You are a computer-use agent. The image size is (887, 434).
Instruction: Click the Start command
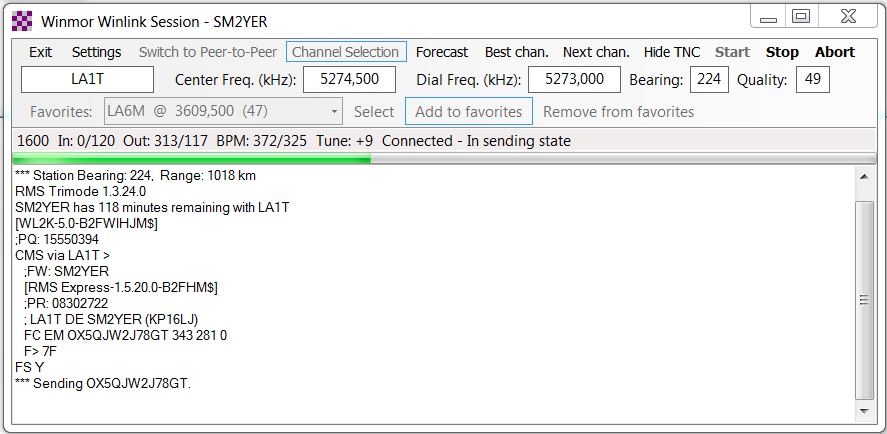733,52
